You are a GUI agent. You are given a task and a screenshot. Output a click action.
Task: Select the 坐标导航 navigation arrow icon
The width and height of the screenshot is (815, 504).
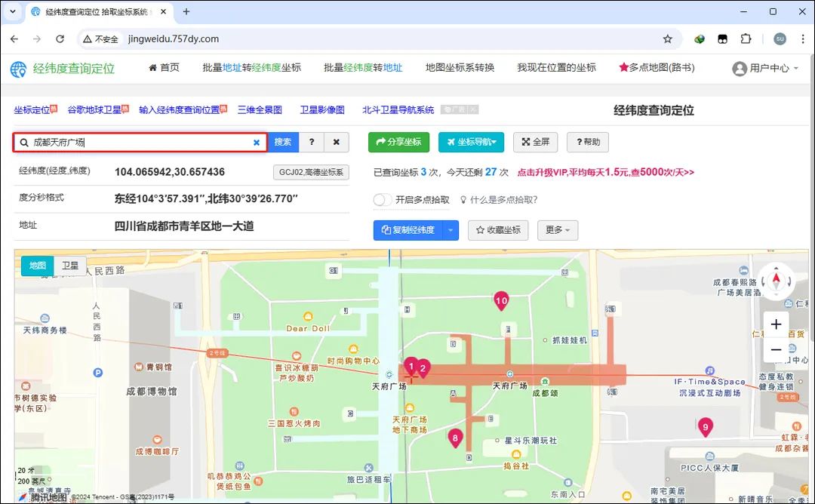click(x=453, y=142)
